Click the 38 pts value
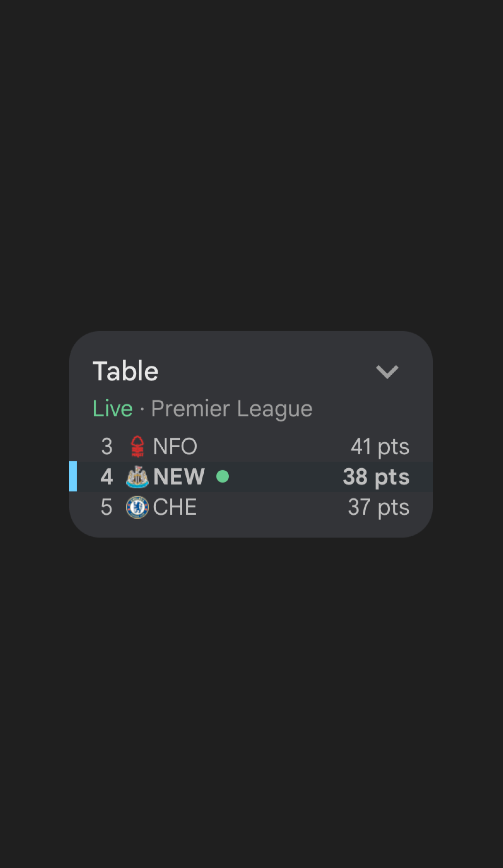 pyautogui.click(x=376, y=477)
